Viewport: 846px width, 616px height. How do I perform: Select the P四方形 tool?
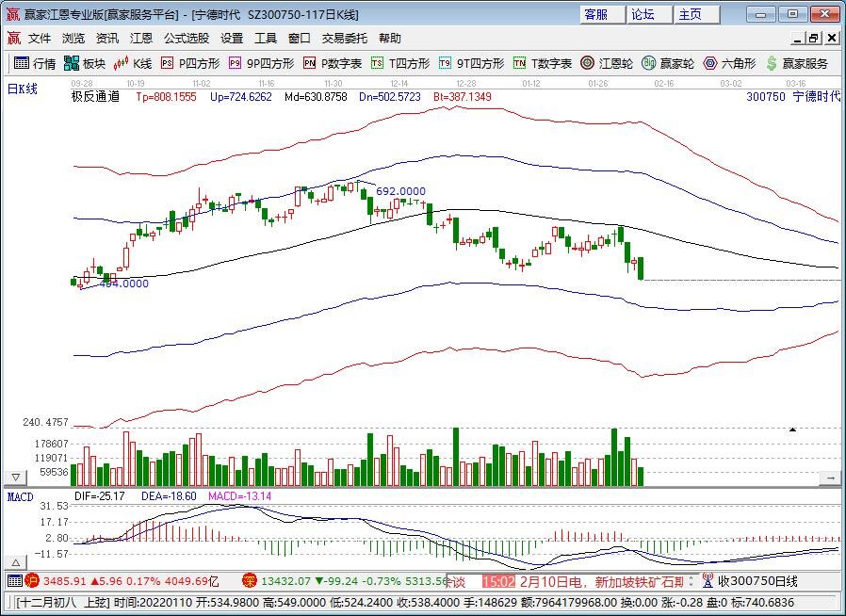pos(190,64)
